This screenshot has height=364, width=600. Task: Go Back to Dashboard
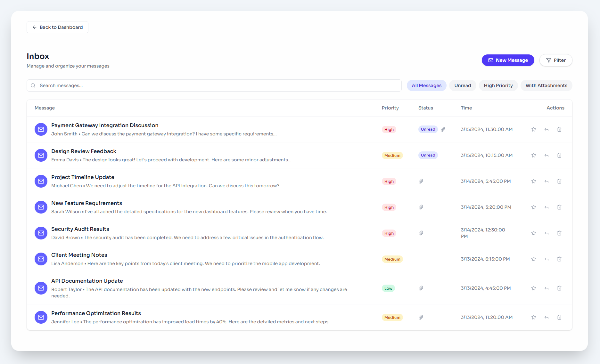(x=58, y=27)
